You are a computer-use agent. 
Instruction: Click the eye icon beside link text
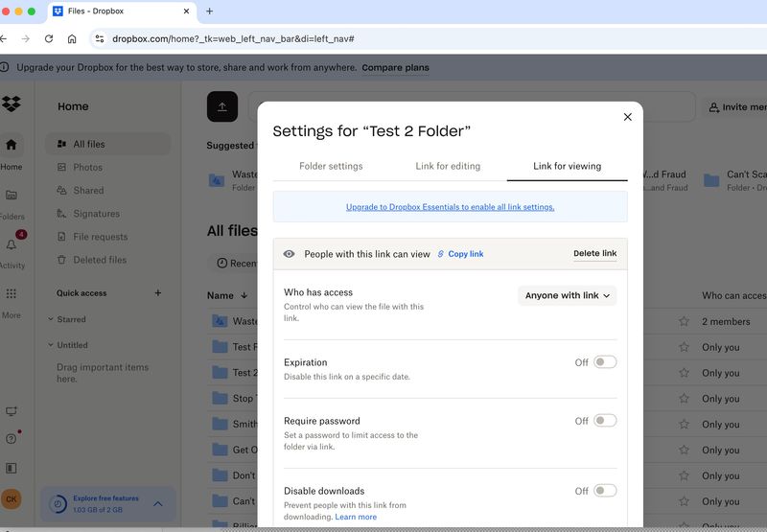[x=290, y=254]
